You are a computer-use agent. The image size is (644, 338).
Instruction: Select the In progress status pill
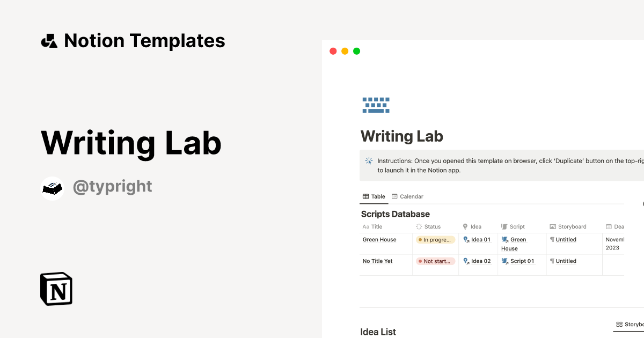point(435,239)
